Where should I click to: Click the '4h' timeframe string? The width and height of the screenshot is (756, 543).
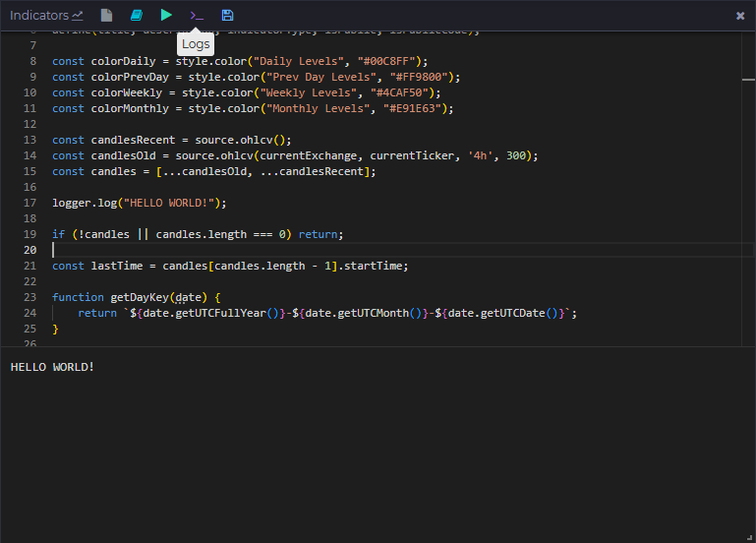pyautogui.click(x=480, y=155)
